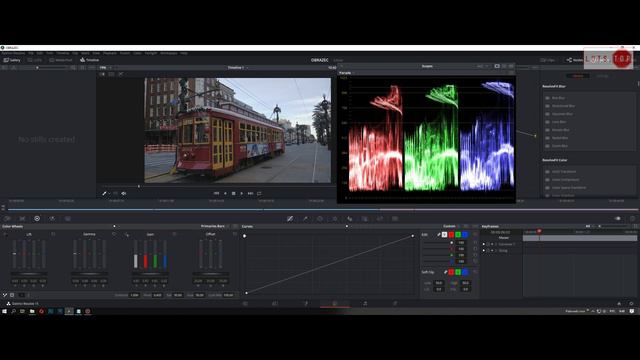Open Project Manager home icon
The height and width of the screenshot is (360, 640).
619,303
